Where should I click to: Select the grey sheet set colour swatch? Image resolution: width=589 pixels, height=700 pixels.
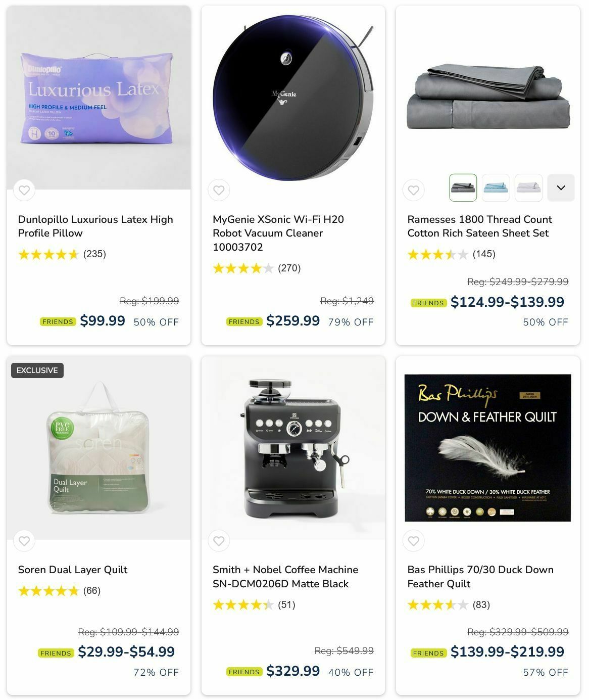click(463, 188)
